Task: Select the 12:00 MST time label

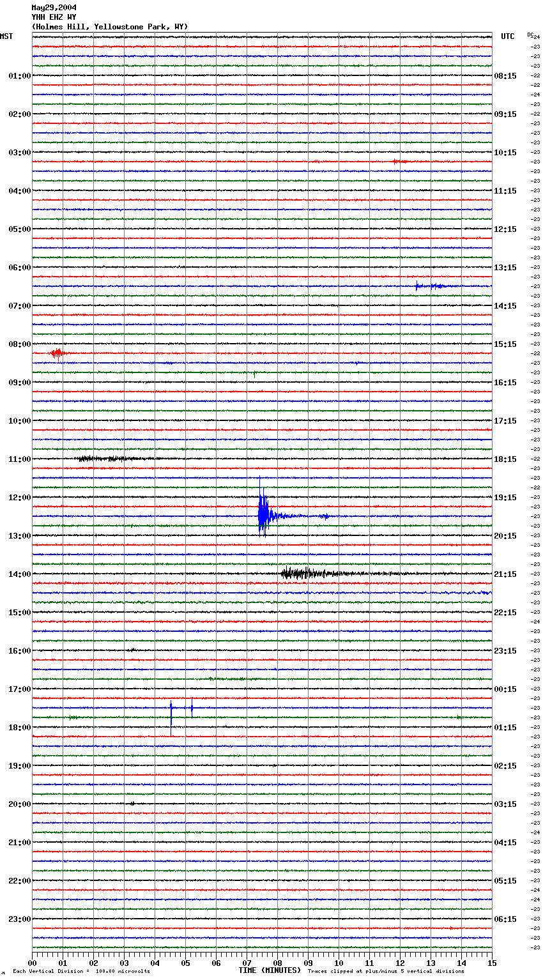Action: 20,498
